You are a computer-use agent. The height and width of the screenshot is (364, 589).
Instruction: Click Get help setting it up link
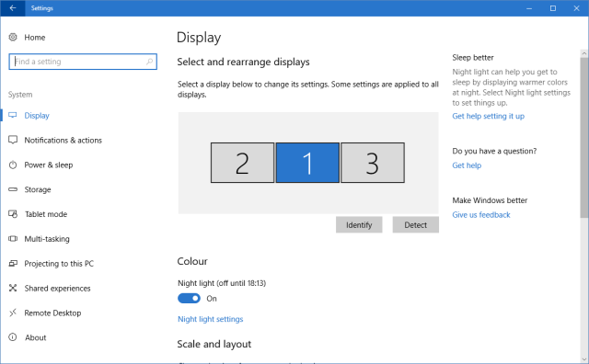pyautogui.click(x=489, y=116)
